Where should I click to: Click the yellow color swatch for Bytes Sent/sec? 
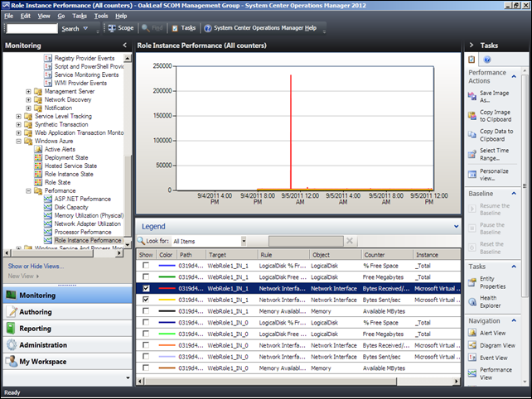[x=167, y=300]
